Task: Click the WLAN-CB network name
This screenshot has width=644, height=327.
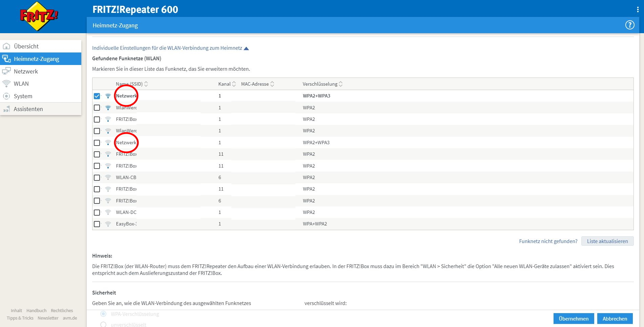Action: coord(126,178)
